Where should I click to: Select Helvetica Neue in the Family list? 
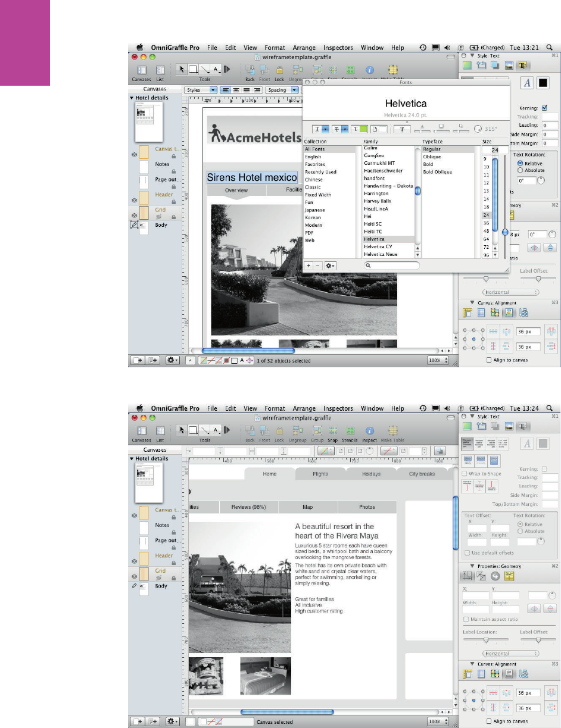point(381,254)
